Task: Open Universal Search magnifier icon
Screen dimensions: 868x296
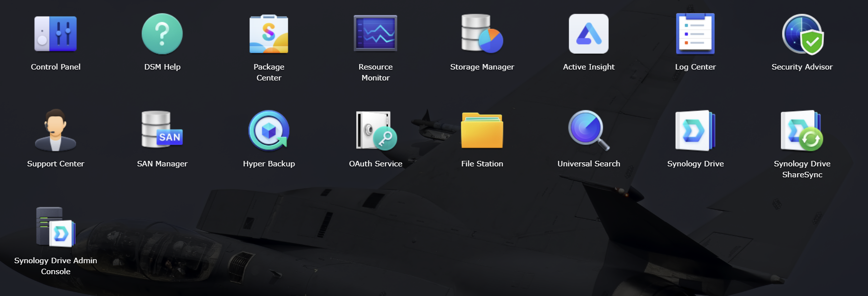Action: click(589, 130)
